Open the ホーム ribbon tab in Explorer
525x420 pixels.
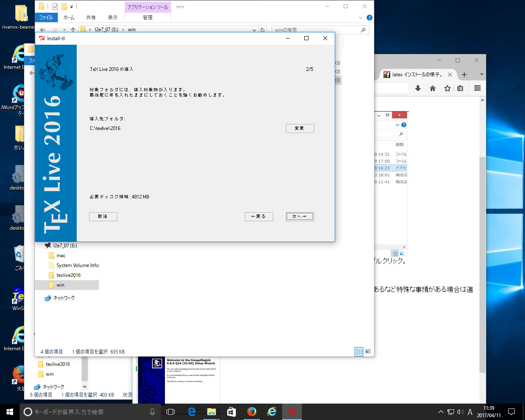[x=69, y=17]
